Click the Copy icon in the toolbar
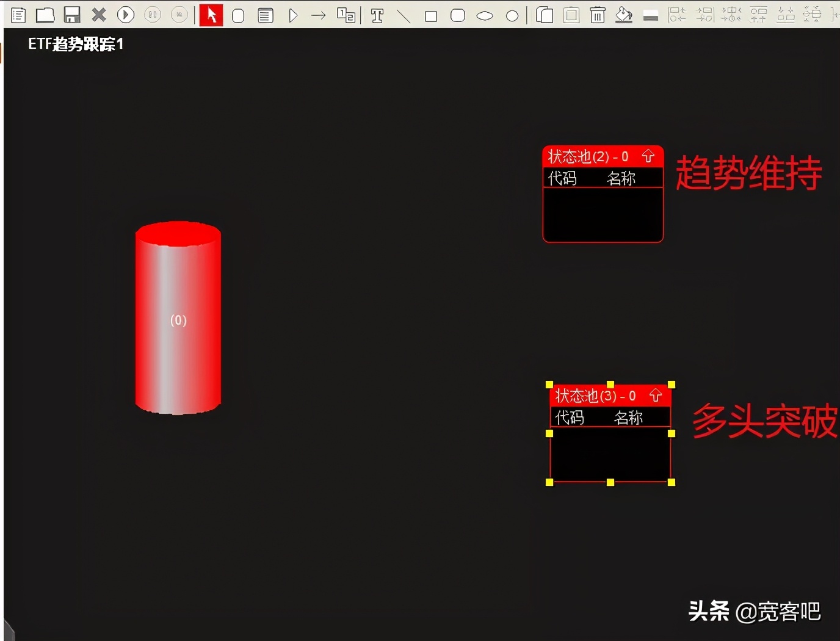Image resolution: width=840 pixels, height=641 pixels. tap(543, 15)
